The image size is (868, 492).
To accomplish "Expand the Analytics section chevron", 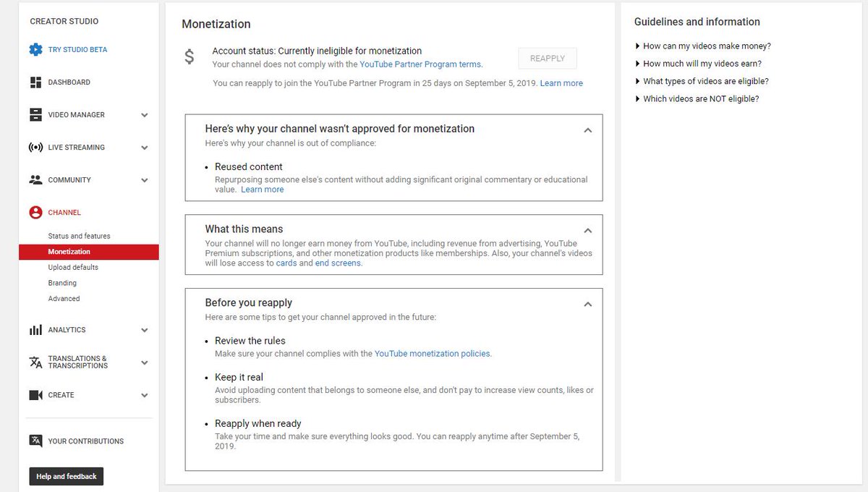I will (145, 330).
